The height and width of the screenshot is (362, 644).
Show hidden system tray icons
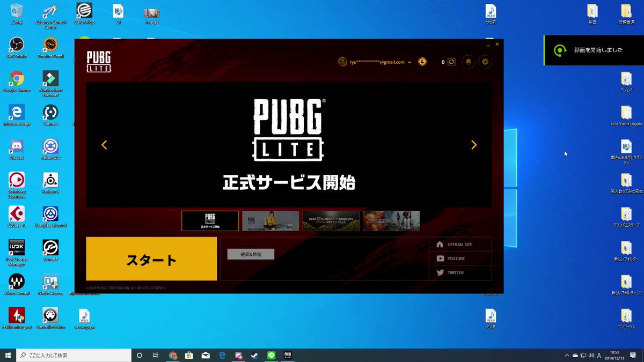click(567, 355)
